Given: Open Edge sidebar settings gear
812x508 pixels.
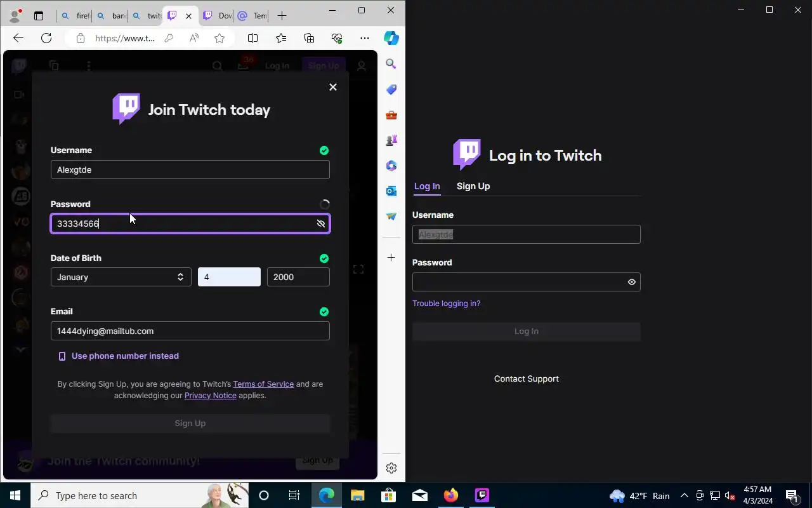Looking at the screenshot, I should pos(391,468).
